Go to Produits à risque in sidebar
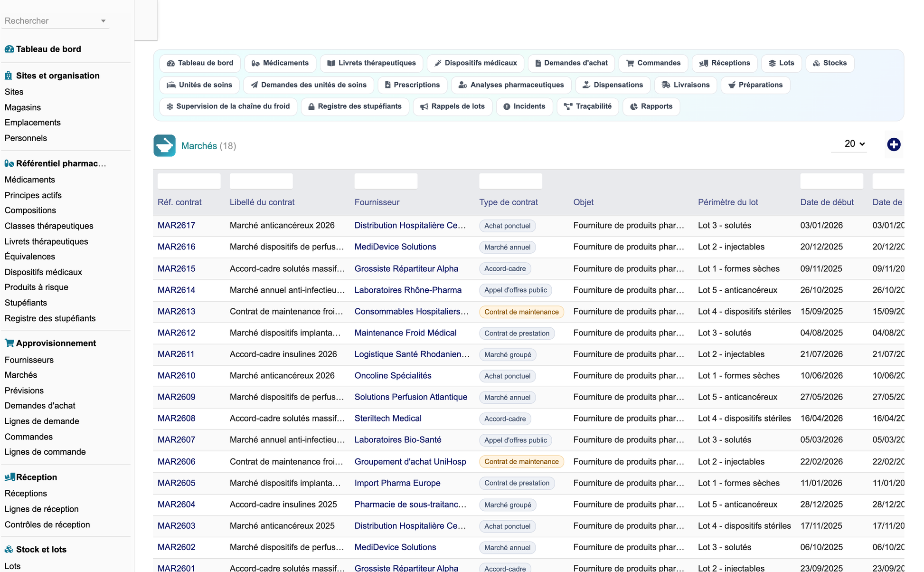924x572 pixels. click(x=37, y=287)
